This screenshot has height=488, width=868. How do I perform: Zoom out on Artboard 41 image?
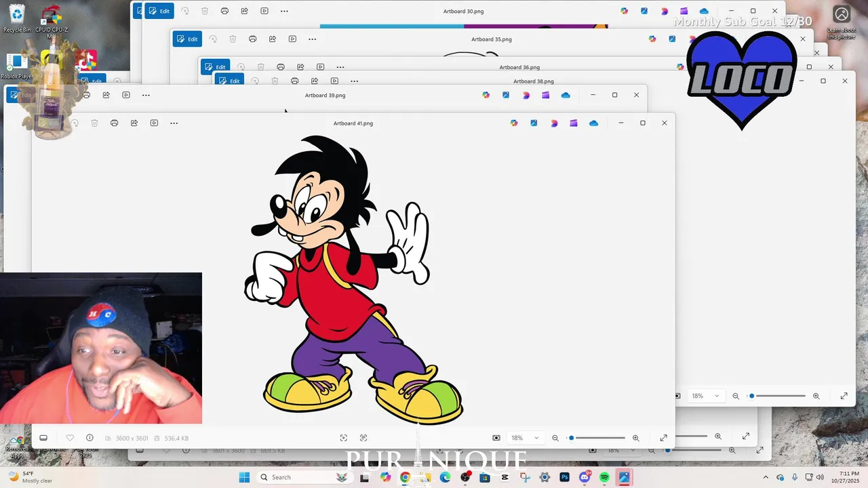click(555, 438)
